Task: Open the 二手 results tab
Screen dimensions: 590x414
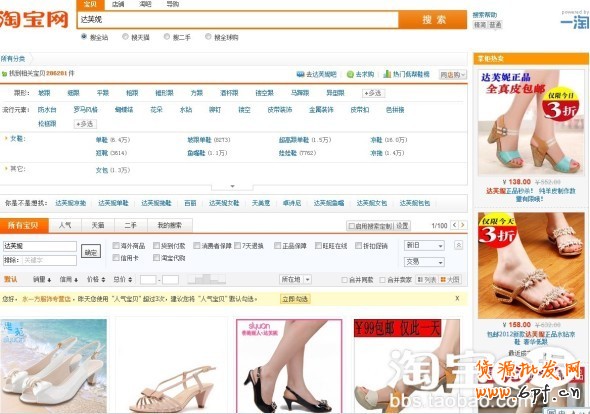Action: 130,225
